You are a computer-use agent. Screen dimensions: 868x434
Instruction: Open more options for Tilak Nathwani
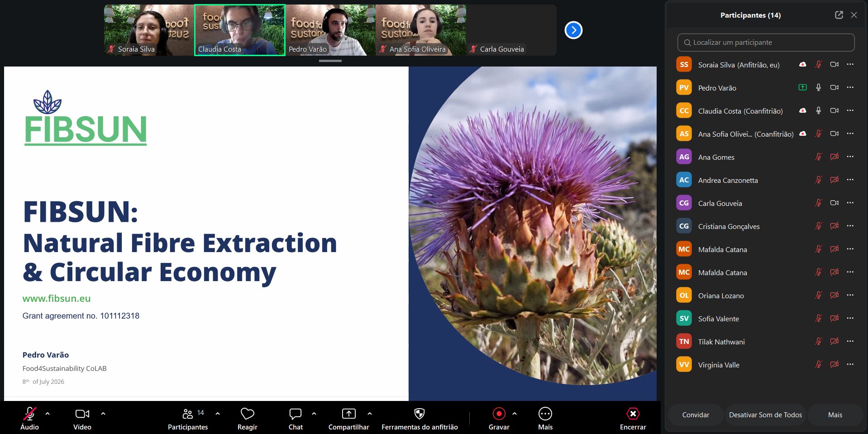click(x=850, y=341)
